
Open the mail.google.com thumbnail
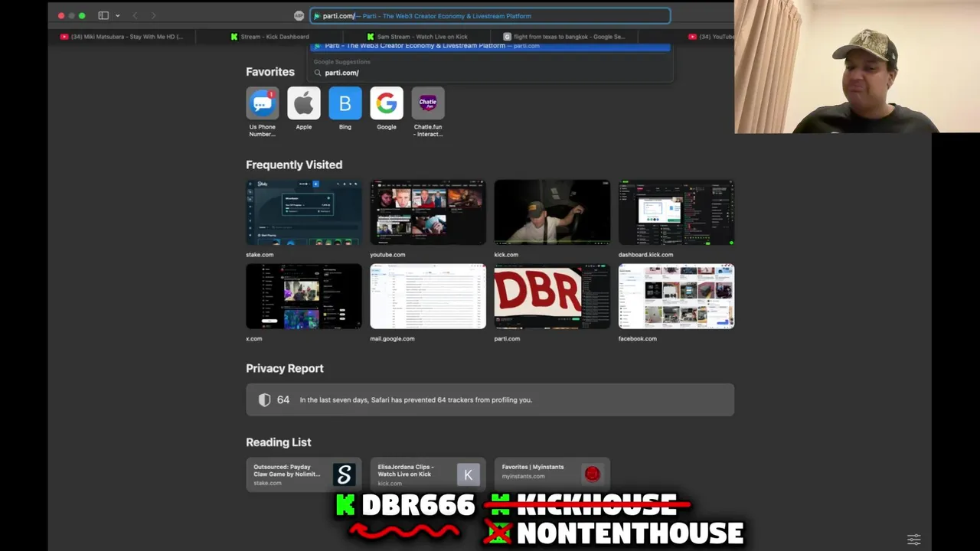[x=428, y=296]
